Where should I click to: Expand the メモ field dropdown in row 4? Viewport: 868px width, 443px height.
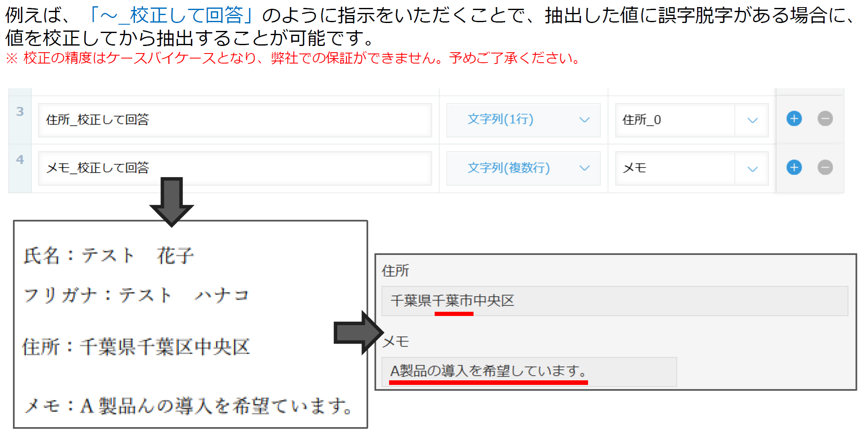752,169
